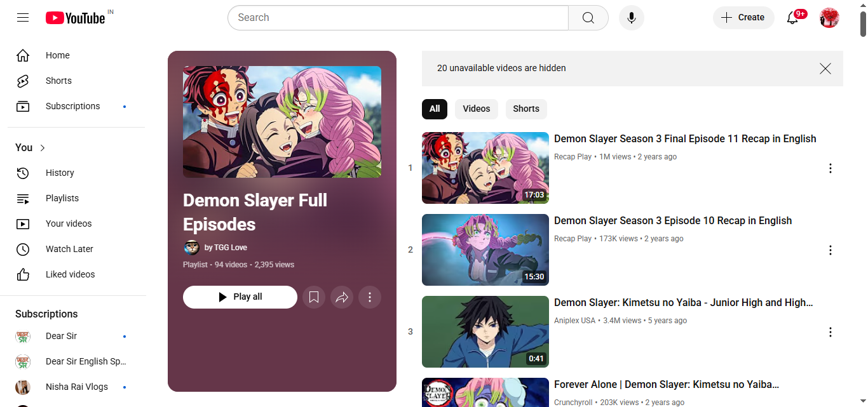Open playlist more options three-dot button
Screen dimensions: 868x407
pos(370,297)
